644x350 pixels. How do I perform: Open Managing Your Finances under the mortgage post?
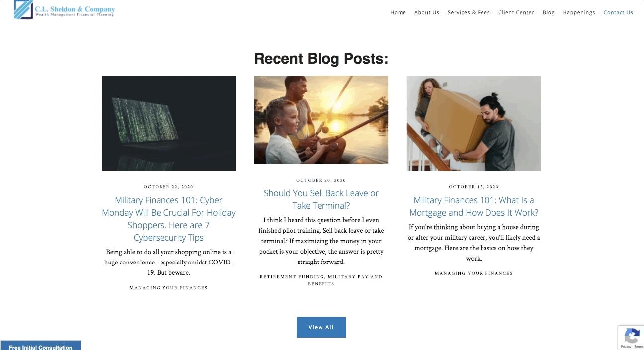[x=474, y=273]
